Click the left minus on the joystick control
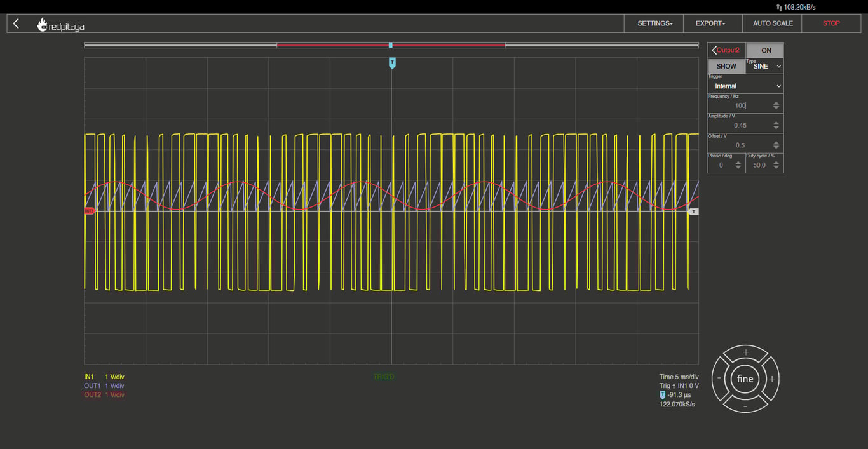The height and width of the screenshot is (449, 868). pyautogui.click(x=719, y=379)
